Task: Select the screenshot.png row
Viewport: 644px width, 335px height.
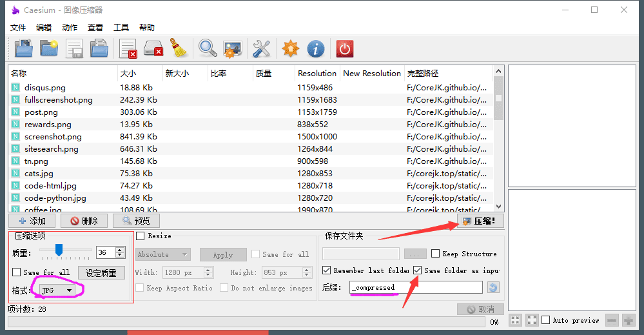Action: click(251, 136)
